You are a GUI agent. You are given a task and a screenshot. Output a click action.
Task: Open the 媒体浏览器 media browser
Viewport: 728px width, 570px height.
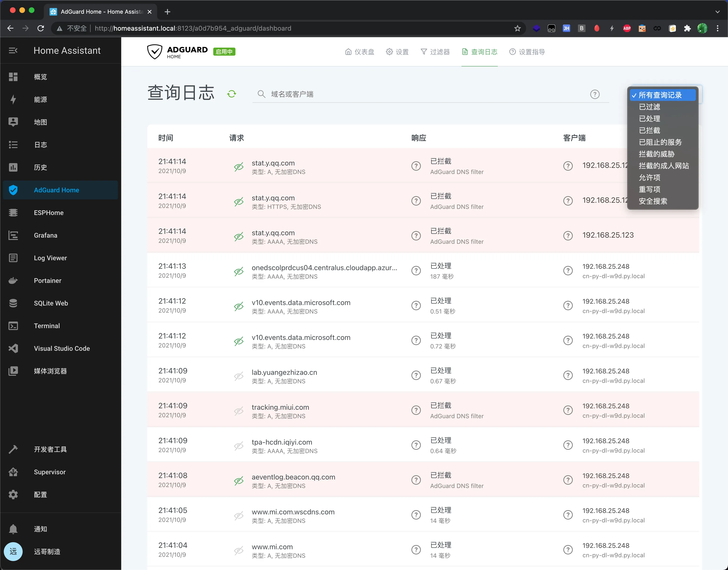tap(60, 371)
